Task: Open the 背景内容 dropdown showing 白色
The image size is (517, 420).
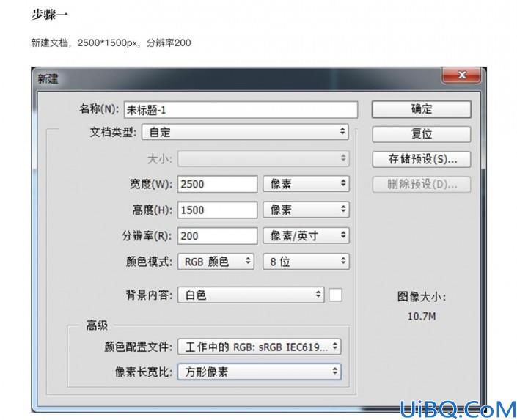Action: tap(251, 295)
